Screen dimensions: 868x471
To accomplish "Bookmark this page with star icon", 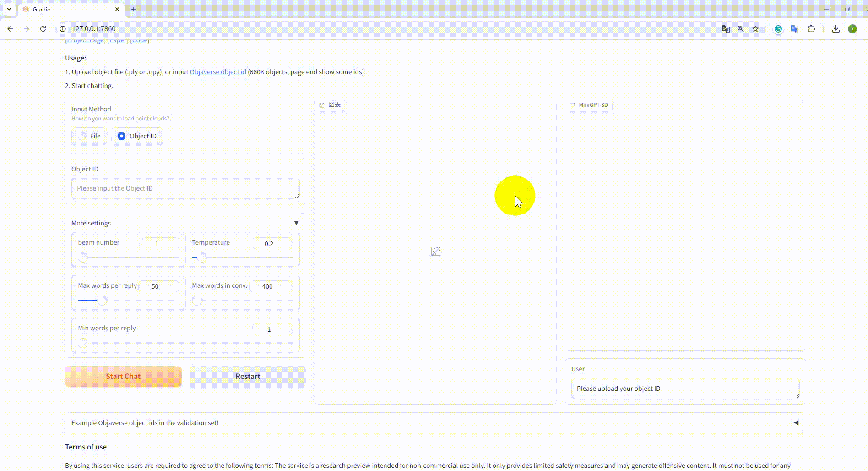I will (x=755, y=29).
